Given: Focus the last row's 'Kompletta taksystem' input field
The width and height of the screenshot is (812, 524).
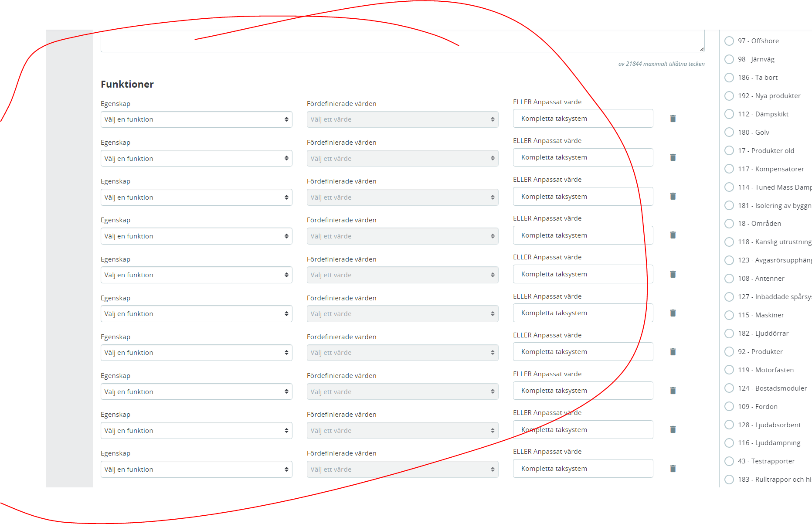Looking at the screenshot, I should pyautogui.click(x=583, y=469).
